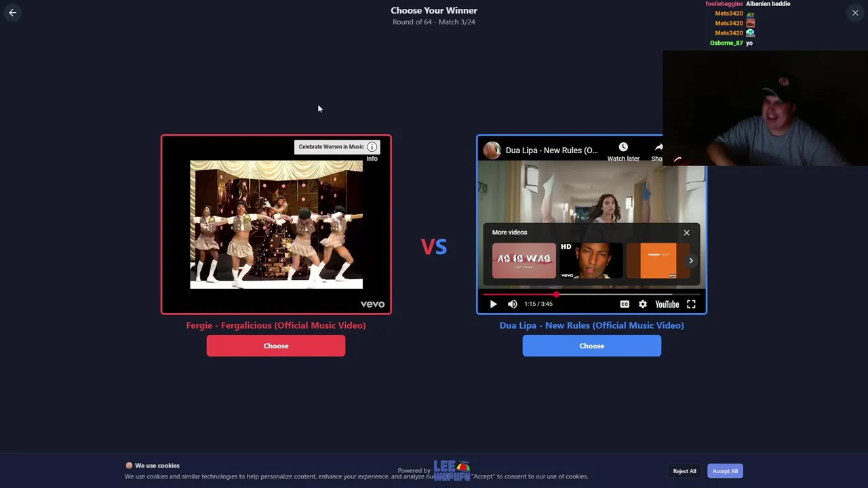Screen dimensions: 868x488
Task: Close the bracket with top-right X
Action: [855, 13]
